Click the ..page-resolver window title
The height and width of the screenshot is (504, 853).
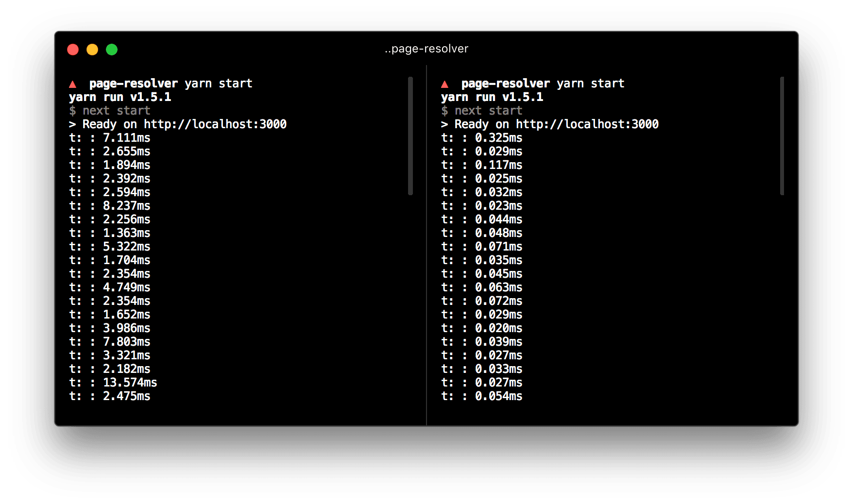tap(426, 49)
